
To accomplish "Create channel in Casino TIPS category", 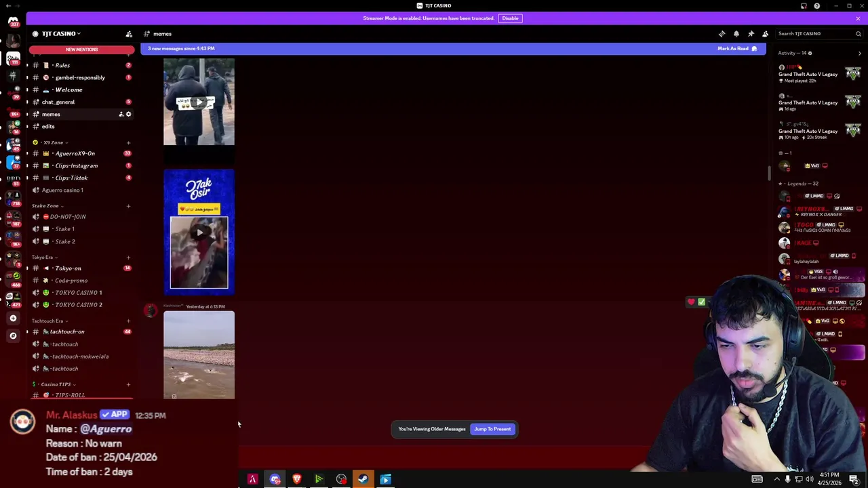I will (x=128, y=384).
